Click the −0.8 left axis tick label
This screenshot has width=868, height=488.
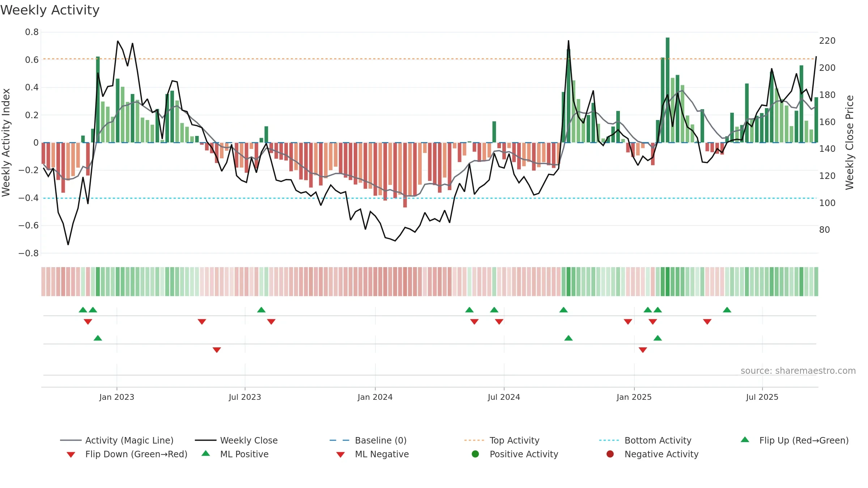click(x=29, y=253)
